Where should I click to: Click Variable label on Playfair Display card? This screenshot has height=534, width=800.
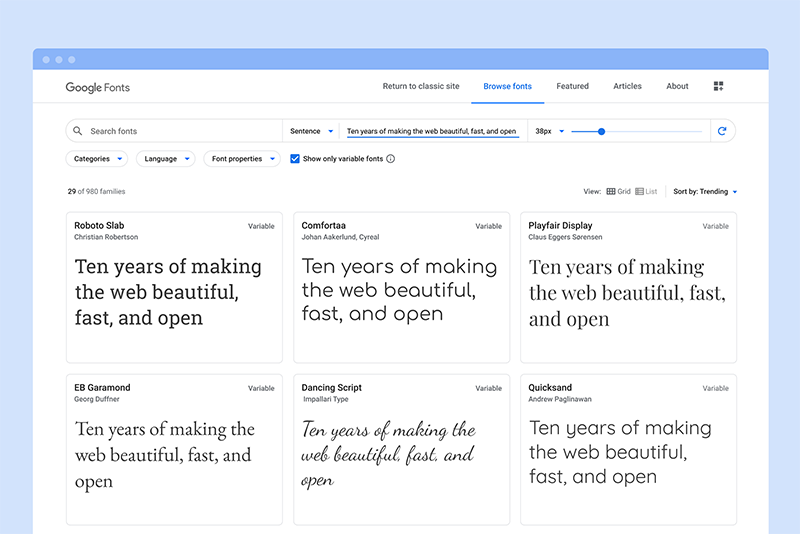[x=715, y=226]
